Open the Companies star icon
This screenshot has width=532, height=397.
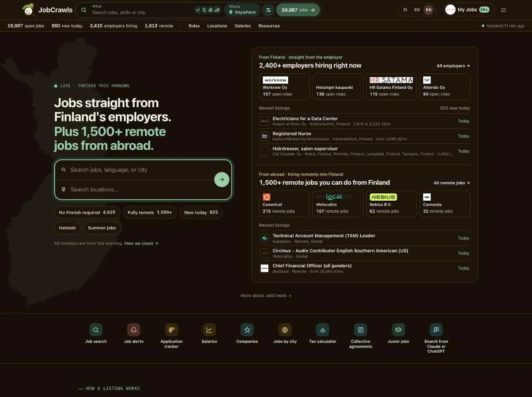click(247, 330)
